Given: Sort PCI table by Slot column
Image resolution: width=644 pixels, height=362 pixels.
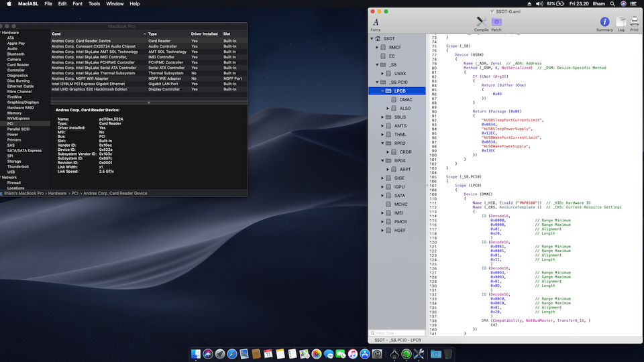Looking at the screenshot, I should pos(235,34).
